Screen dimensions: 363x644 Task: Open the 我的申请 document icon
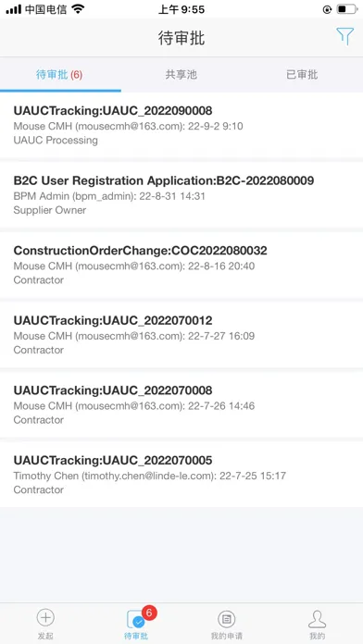[226, 618]
